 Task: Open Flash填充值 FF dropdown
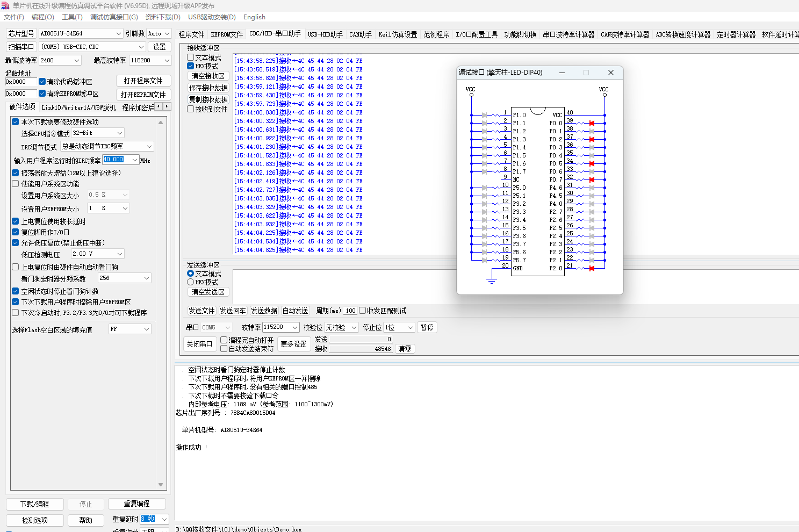[x=130, y=329]
